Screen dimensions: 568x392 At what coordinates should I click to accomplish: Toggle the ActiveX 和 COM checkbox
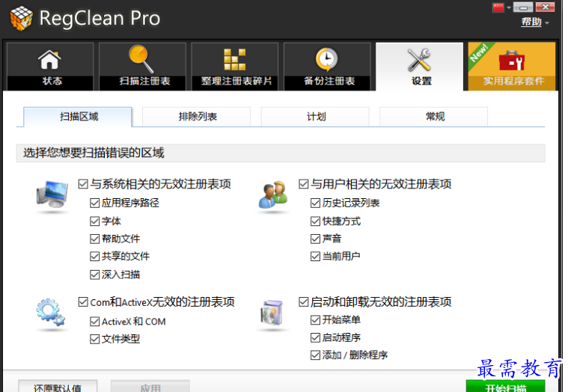[94, 322]
